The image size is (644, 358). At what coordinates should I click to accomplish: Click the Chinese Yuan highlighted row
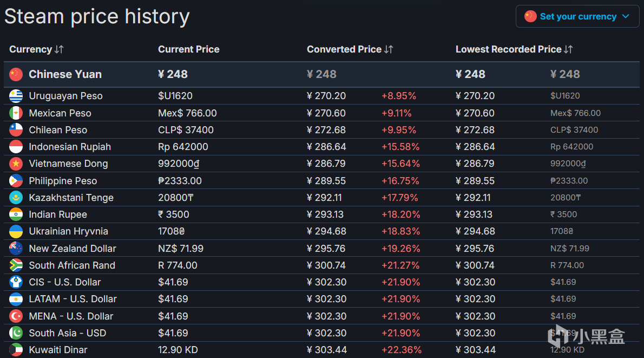point(65,74)
